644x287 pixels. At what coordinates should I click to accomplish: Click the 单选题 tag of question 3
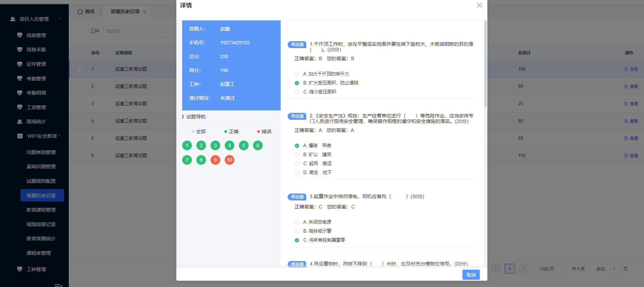[x=297, y=197]
